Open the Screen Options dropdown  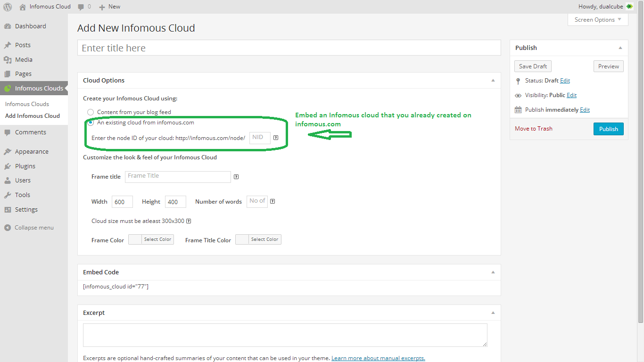(x=598, y=20)
